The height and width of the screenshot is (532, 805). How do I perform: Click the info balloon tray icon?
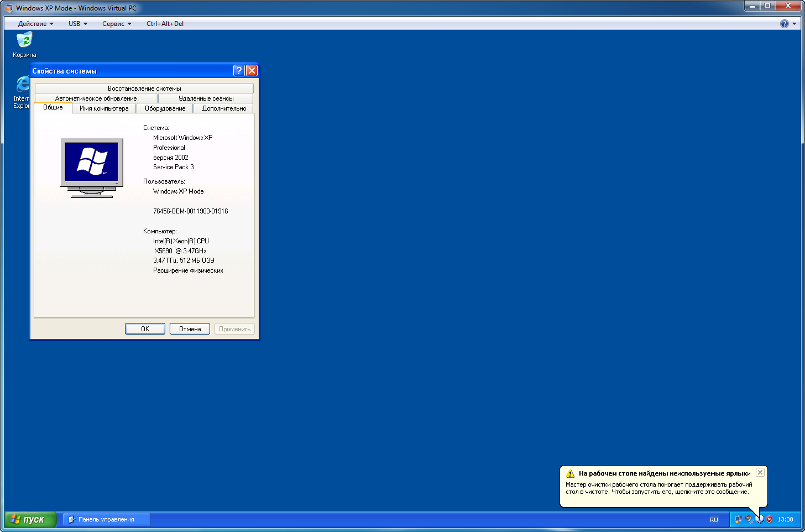[759, 519]
